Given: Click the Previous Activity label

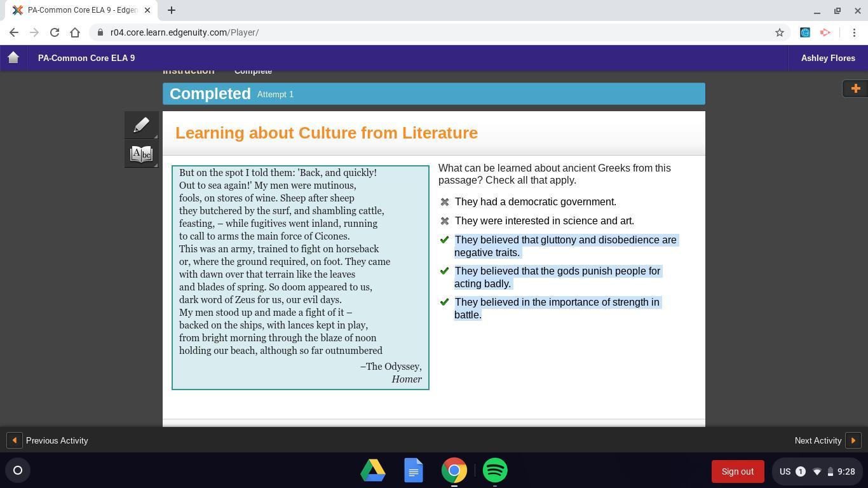Looking at the screenshot, I should 57,440.
